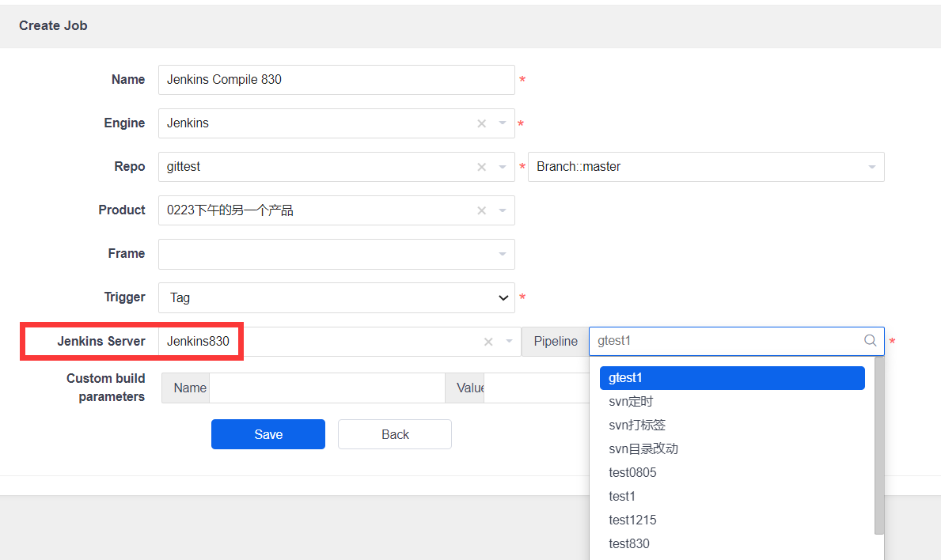Screen dimensions: 941x560
Task: Click the Back button
Action: point(394,434)
